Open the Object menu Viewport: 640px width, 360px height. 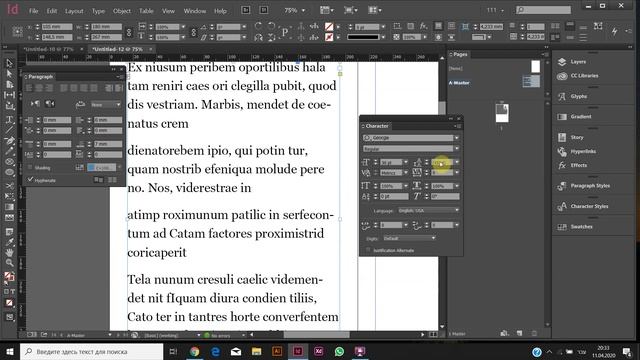pos(122,11)
